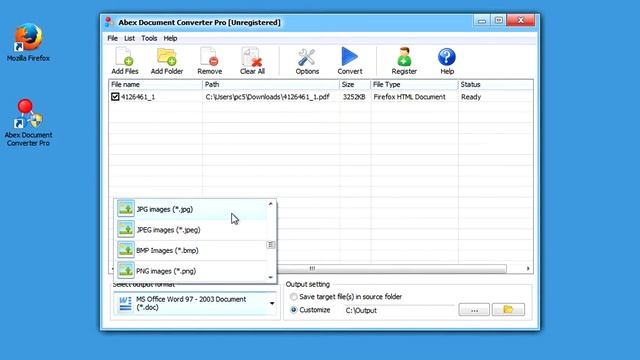The height and width of the screenshot is (360, 640).
Task: Click the 3252KB size cell
Action: coord(354,97)
